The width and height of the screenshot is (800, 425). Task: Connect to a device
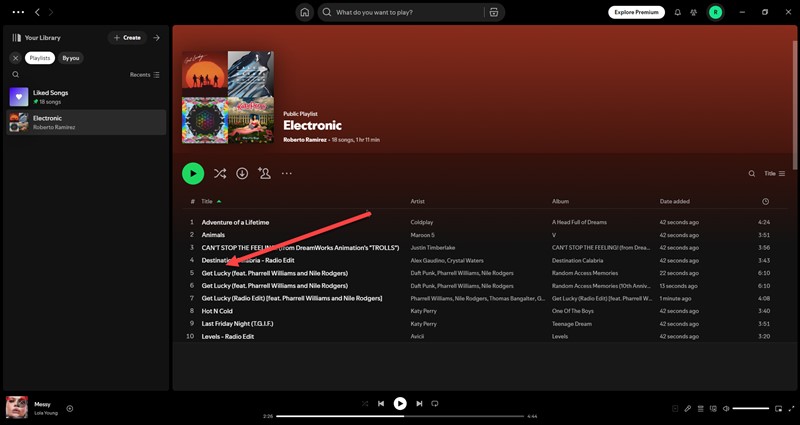(x=713, y=409)
